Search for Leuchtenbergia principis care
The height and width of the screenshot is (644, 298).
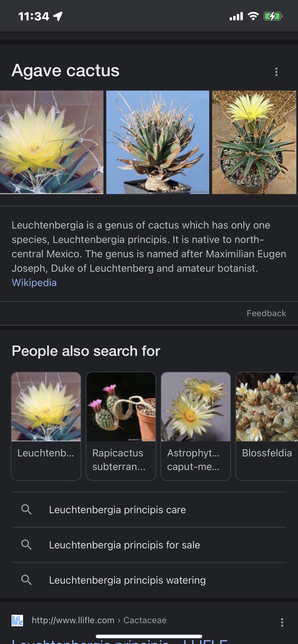(117, 510)
